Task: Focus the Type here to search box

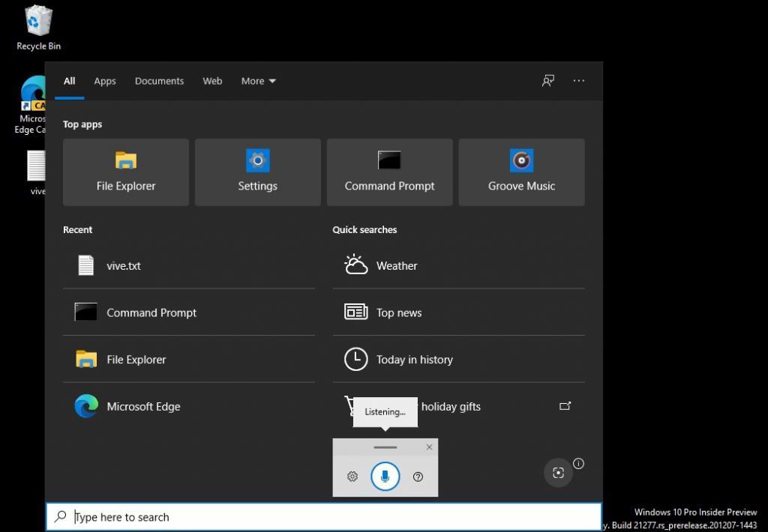Action: pyautogui.click(x=324, y=517)
